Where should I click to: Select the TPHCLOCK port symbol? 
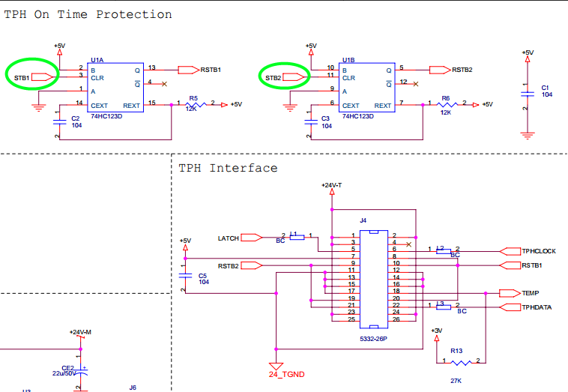[510, 251]
